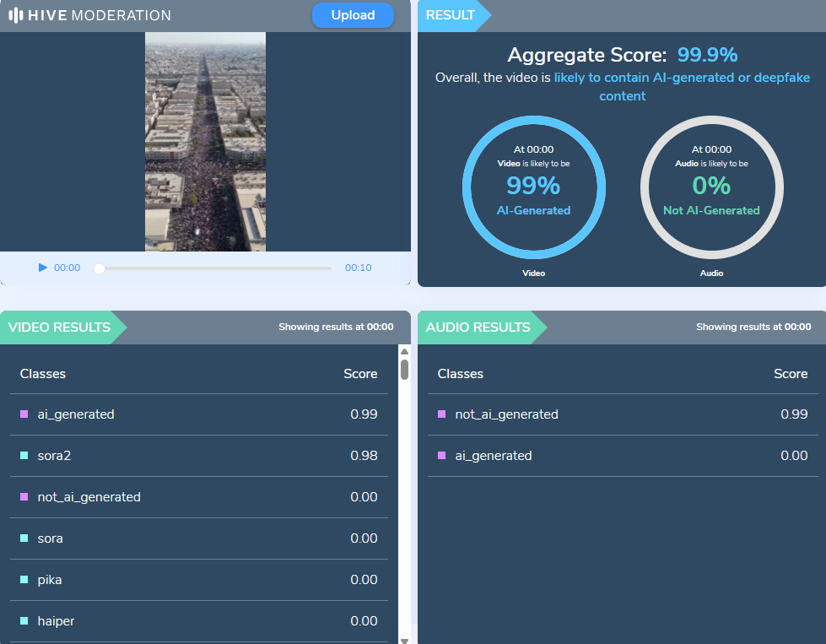
Task: Select the sora2 class color marker
Action: pos(24,456)
